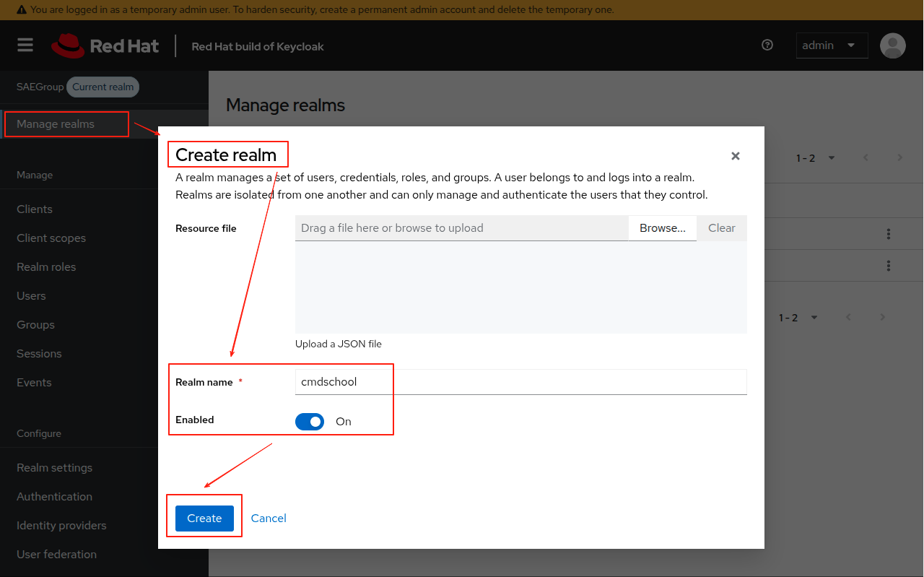Go to next page in bottom pagination
Image resolution: width=924 pixels, height=577 pixels.
[x=882, y=317]
